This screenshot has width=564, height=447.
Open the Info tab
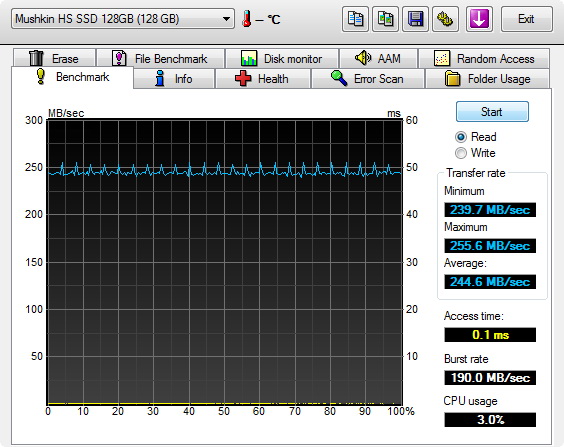174,79
